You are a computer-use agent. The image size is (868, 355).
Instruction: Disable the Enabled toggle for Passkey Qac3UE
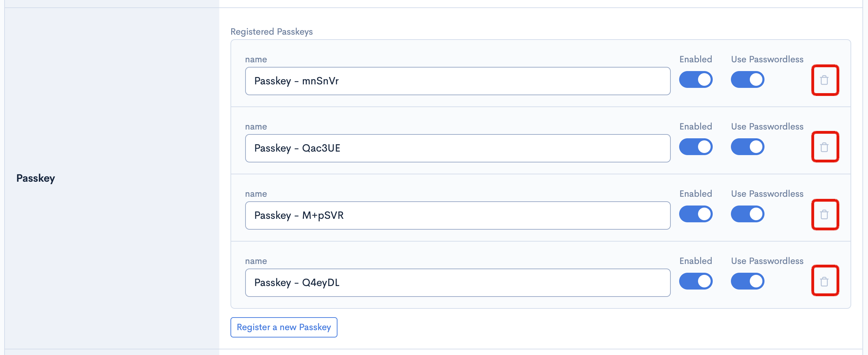point(696,147)
